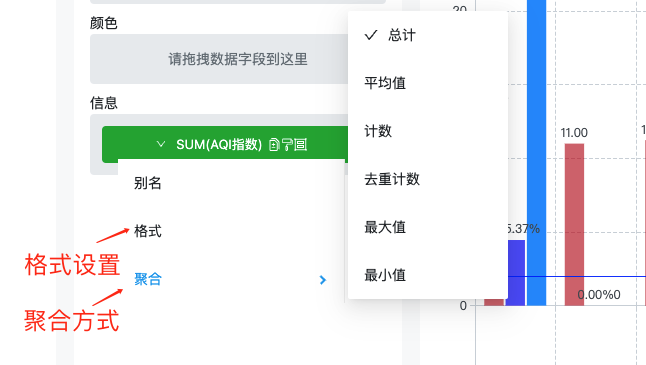Click the checkmark beside 总计

tap(371, 35)
